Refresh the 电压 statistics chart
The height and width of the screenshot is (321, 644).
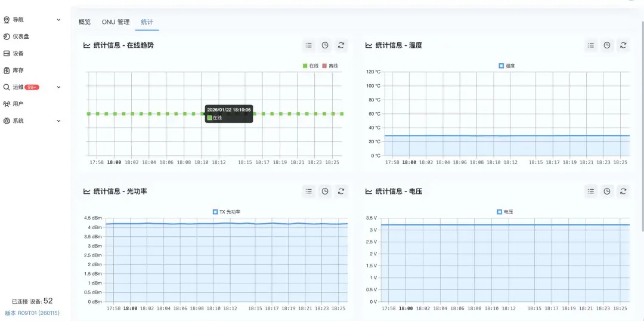(x=623, y=191)
